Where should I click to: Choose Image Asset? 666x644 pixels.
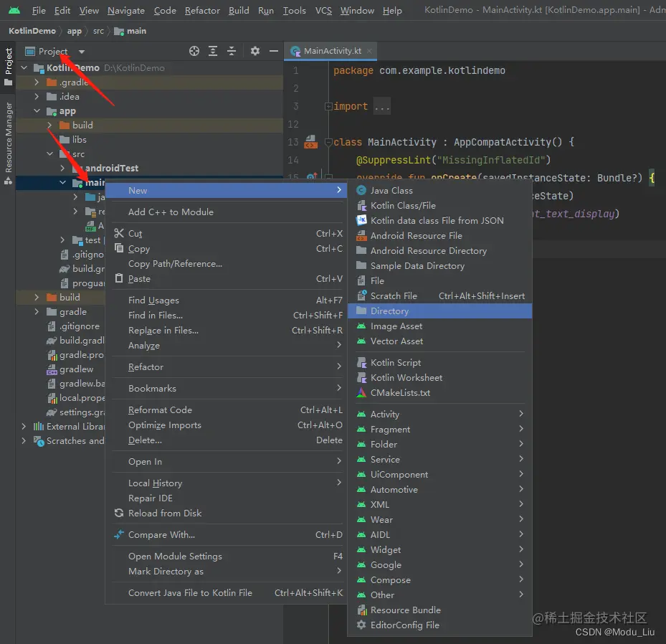point(439,326)
